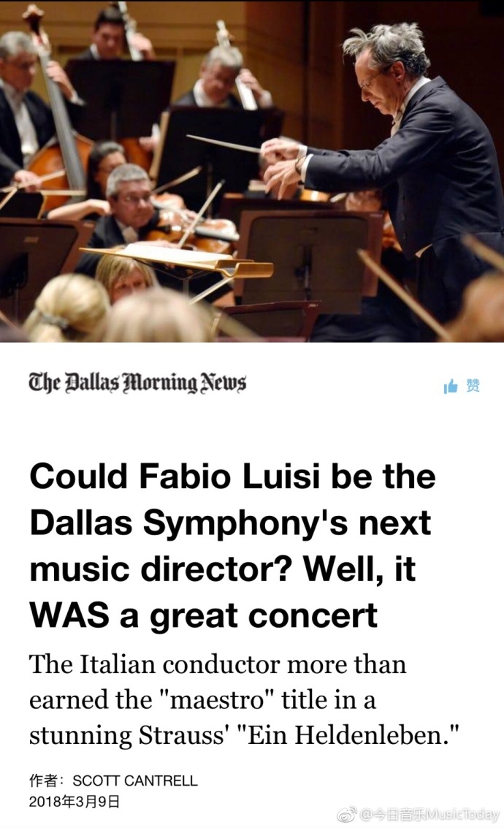The height and width of the screenshot is (828, 504).
Task: Click the conductor's baton in the photo
Action: pos(226,144)
